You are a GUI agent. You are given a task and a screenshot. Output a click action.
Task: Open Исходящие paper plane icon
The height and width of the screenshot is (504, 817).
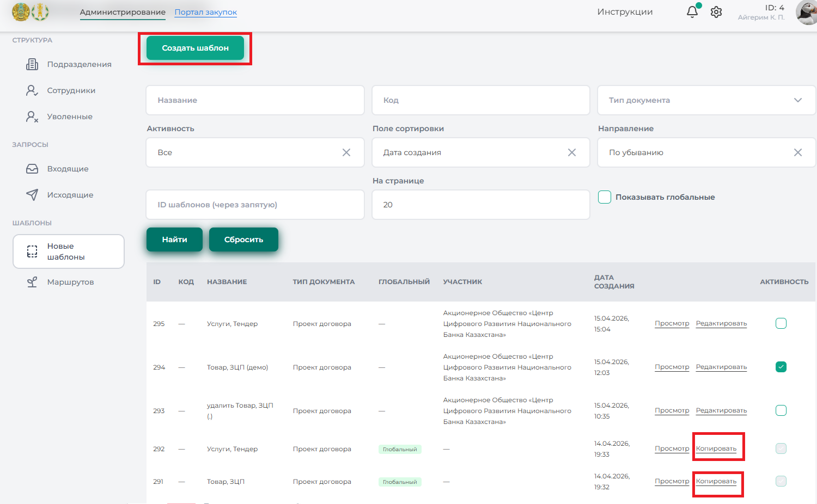coord(32,195)
